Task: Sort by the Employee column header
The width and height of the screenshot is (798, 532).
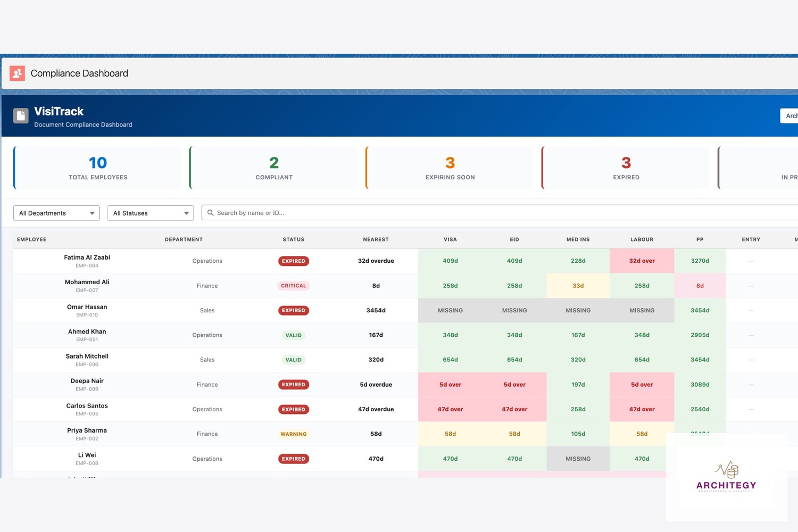Action: (x=32, y=239)
